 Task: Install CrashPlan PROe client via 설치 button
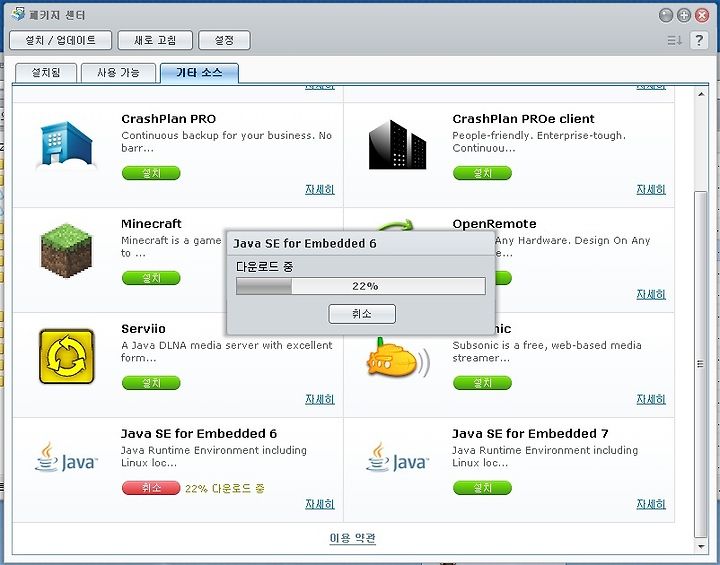click(x=482, y=173)
